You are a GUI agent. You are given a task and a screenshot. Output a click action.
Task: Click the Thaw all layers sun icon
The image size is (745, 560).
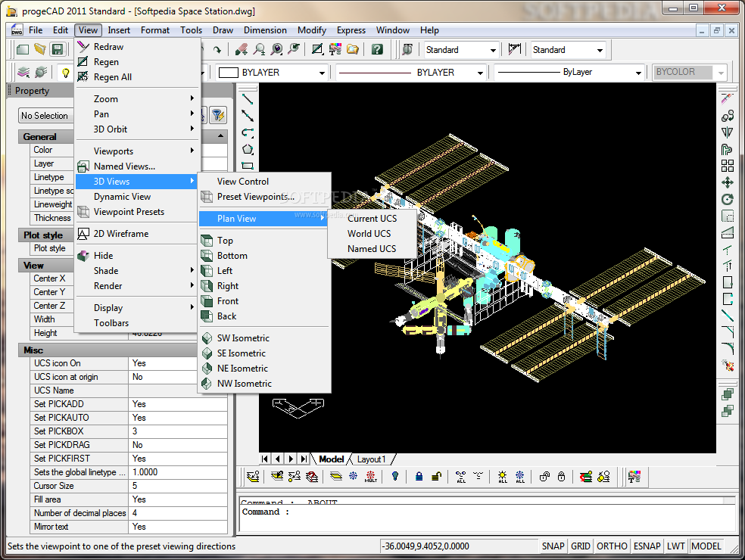tap(502, 477)
